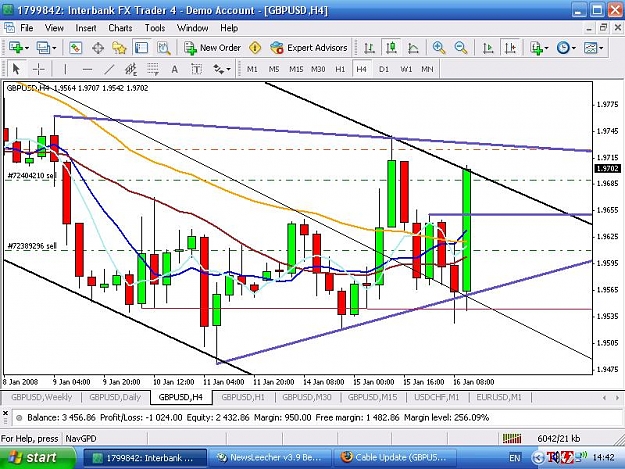This screenshot has width=625, height=469.
Task: Click the Expert Advisors button
Action: click(309, 48)
